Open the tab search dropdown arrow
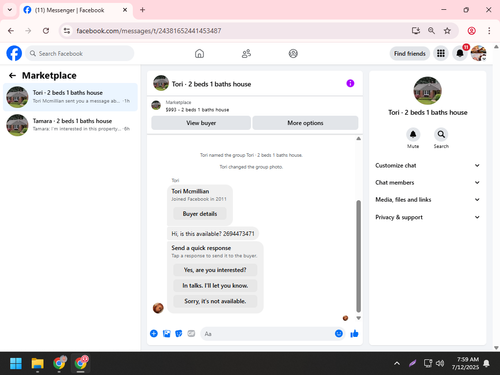Screen dimensions: 500x375 coord(10,10)
